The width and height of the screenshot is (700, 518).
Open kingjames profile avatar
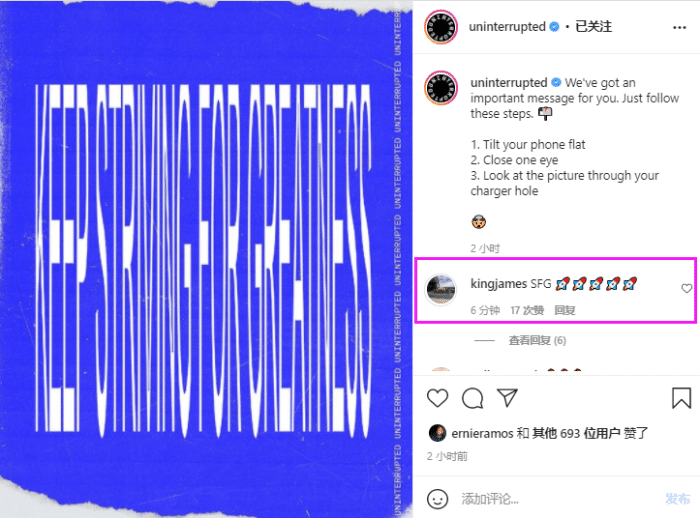point(441,289)
